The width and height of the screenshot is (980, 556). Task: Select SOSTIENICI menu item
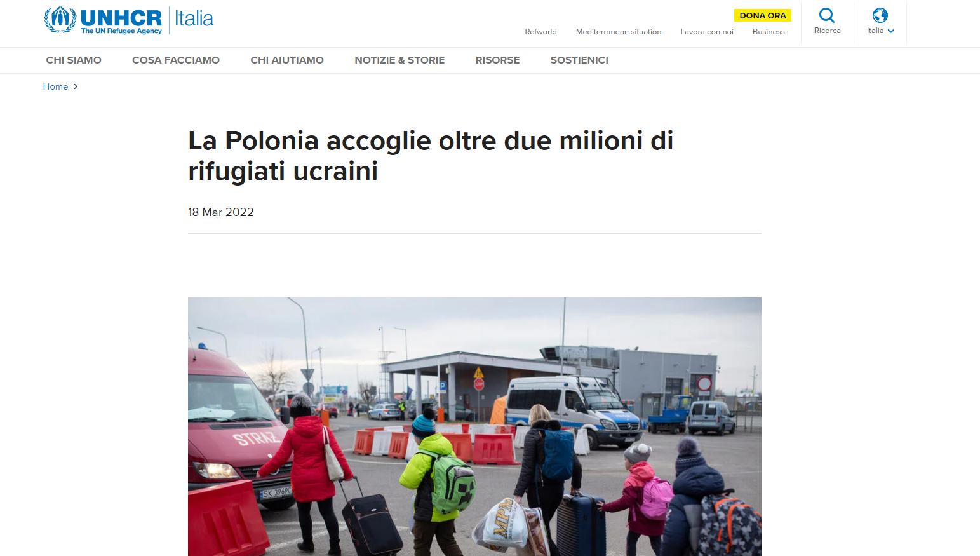click(579, 60)
